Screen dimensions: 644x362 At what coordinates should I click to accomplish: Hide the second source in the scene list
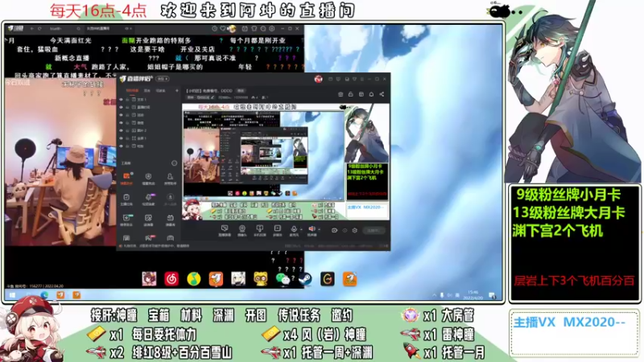(x=121, y=107)
